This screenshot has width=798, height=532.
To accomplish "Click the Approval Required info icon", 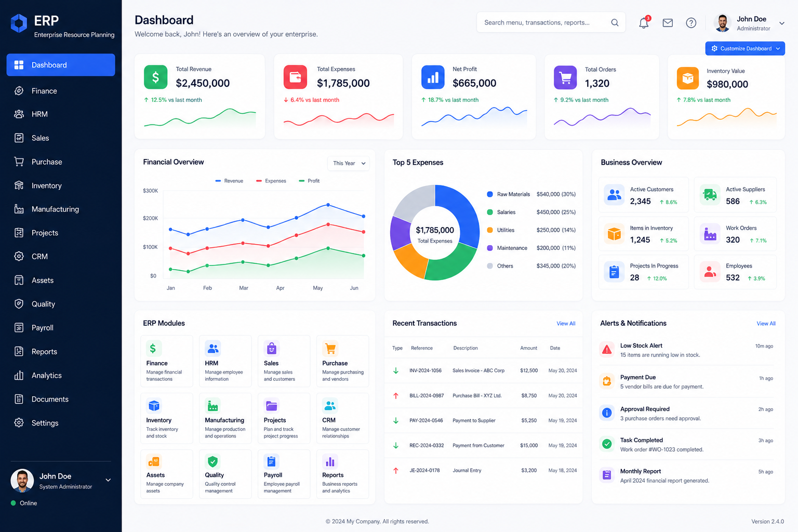I will tap(607, 413).
